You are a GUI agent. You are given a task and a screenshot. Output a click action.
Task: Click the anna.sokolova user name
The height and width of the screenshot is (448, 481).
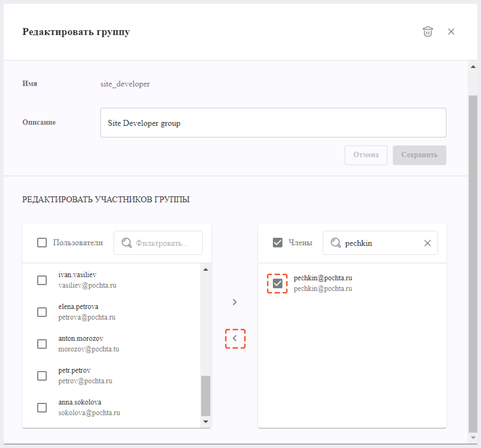point(80,402)
